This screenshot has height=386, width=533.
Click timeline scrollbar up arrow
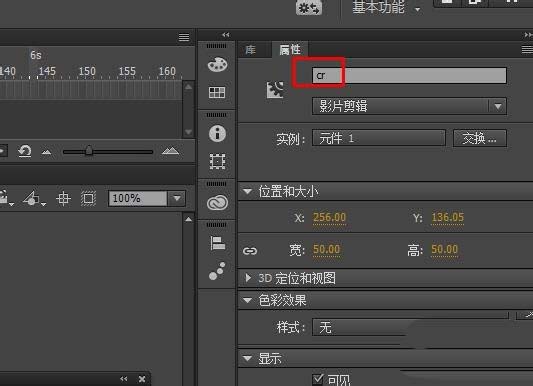(x=188, y=87)
